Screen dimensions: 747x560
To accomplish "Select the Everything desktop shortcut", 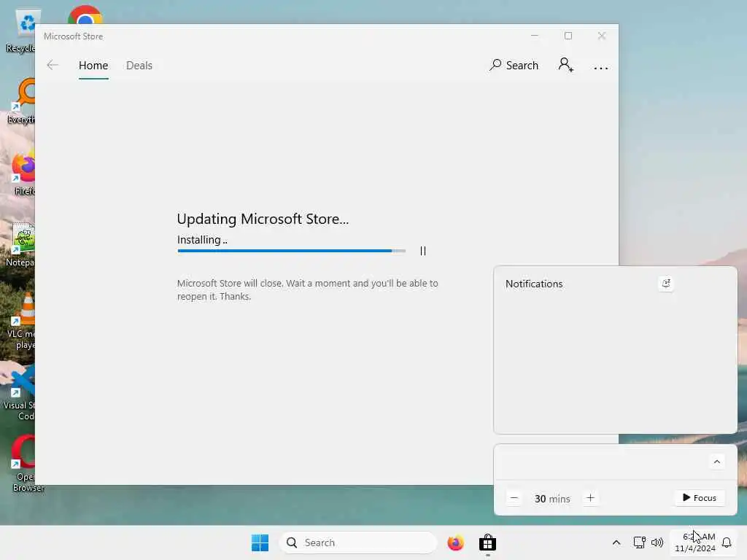I will [21, 101].
